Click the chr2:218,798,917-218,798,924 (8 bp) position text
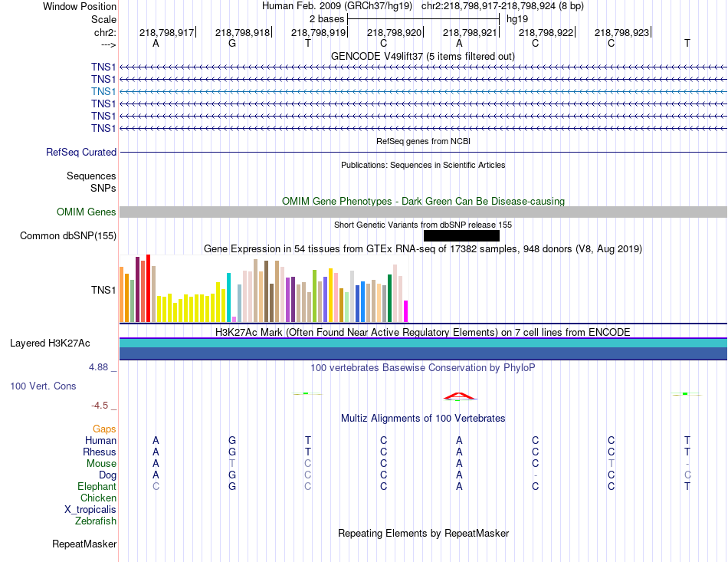 click(503, 6)
